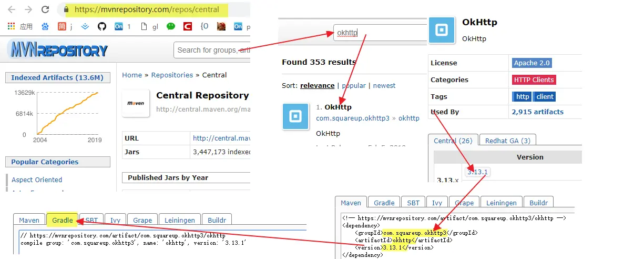The image size is (644, 259).
Task: Select Grape tab above the XML dependency
Action: [464, 203]
